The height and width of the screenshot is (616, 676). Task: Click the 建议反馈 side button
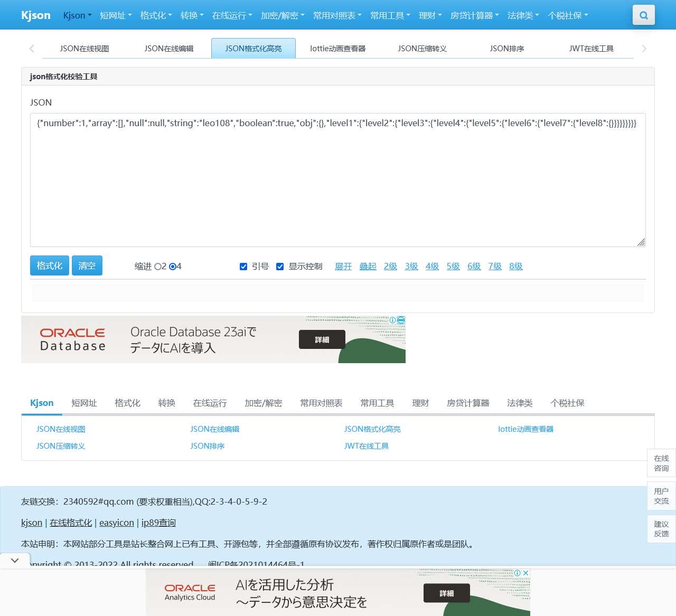661,529
